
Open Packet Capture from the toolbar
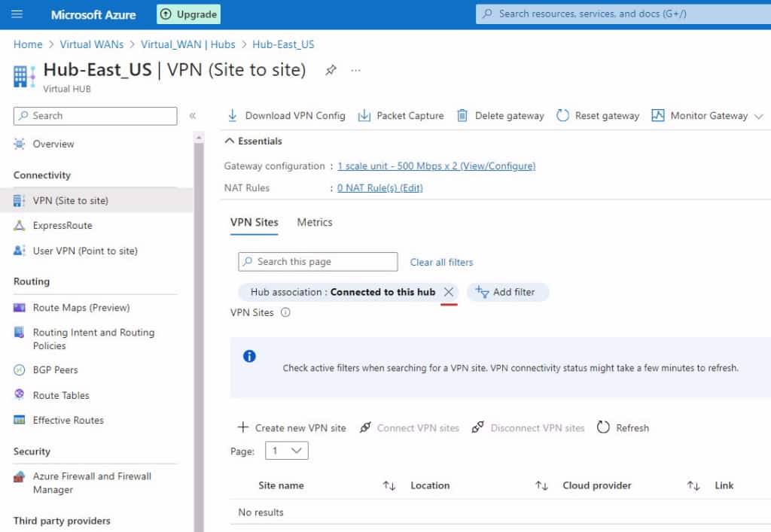(x=407, y=115)
